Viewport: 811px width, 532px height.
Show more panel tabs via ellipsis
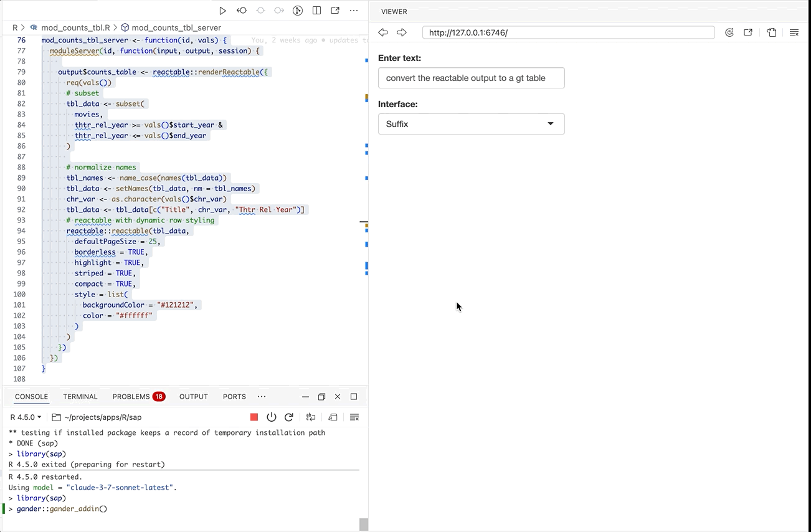[x=262, y=397]
